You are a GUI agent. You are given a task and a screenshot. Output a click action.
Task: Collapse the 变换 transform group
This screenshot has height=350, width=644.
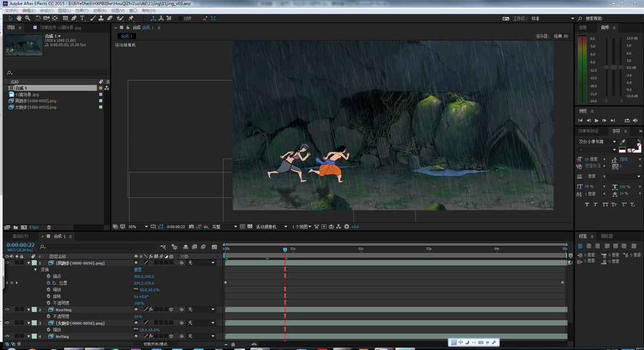[36, 270]
